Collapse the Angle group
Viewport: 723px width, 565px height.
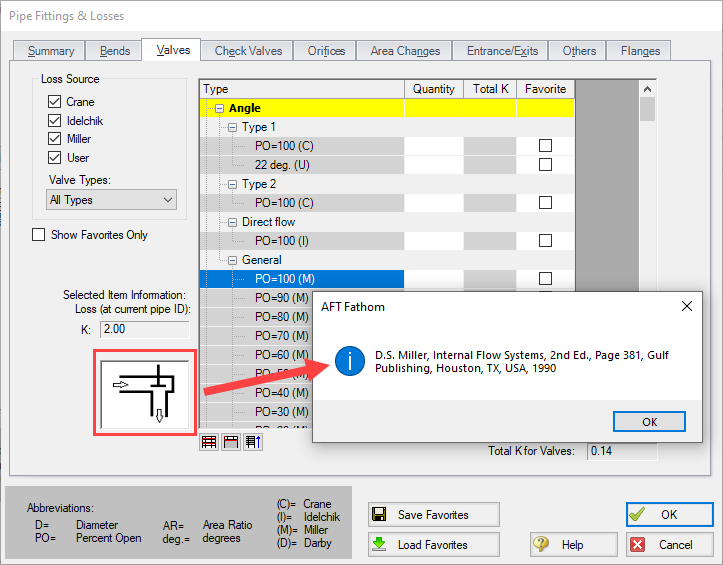pyautogui.click(x=220, y=108)
